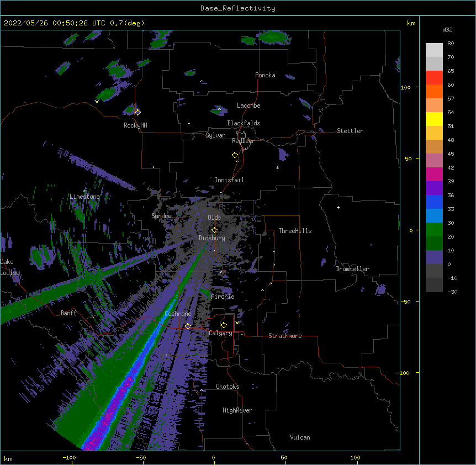The height and width of the screenshot is (465, 476).
Task: Click the yellow diamond marker below RedDeer
Action: (235, 155)
